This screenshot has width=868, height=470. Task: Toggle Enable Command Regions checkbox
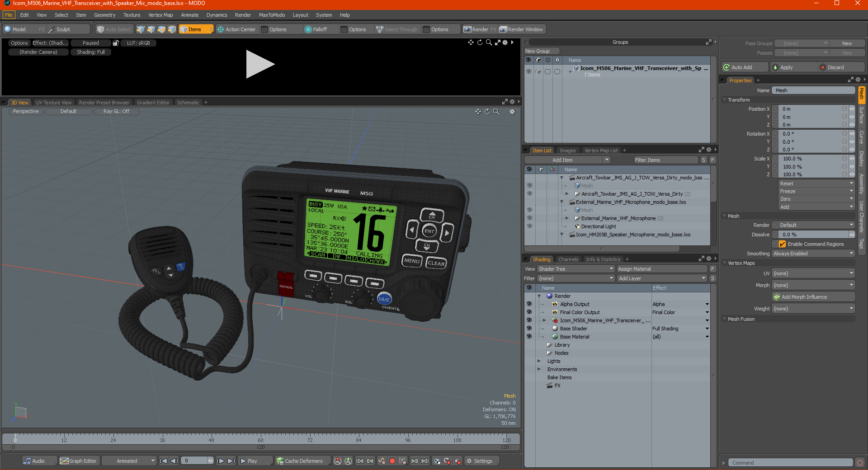tap(782, 244)
